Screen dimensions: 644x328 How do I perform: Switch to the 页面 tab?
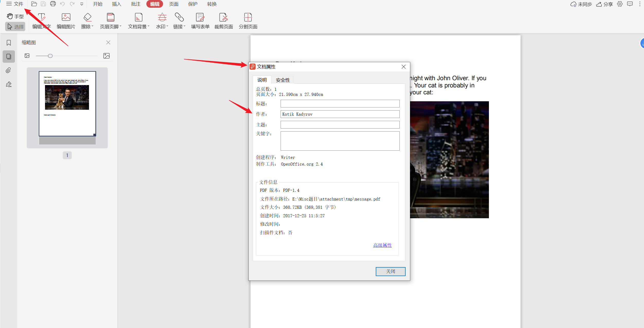point(174,4)
